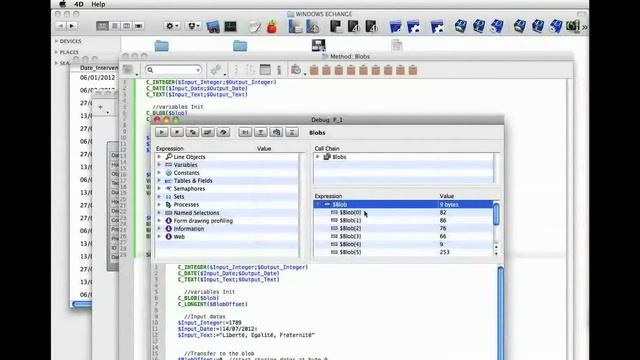The height and width of the screenshot is (360, 640).
Task: Expand the Tables & Fields row
Action: (x=159, y=181)
